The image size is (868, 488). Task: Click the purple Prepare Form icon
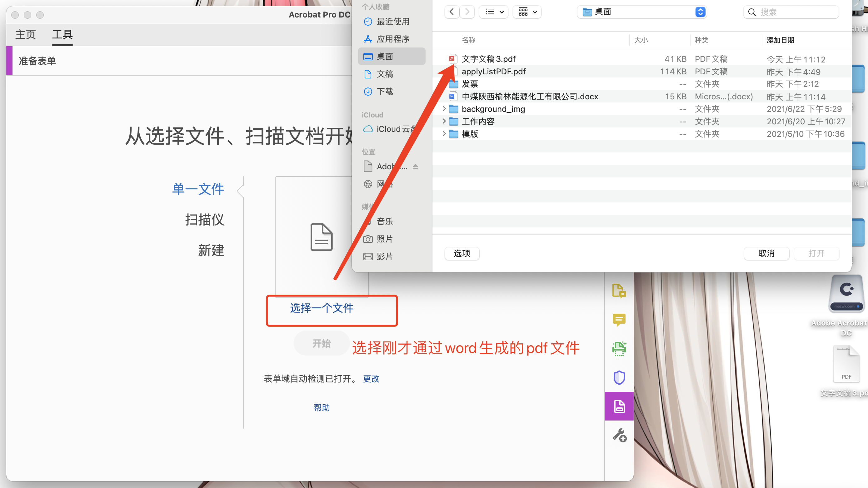(x=619, y=406)
